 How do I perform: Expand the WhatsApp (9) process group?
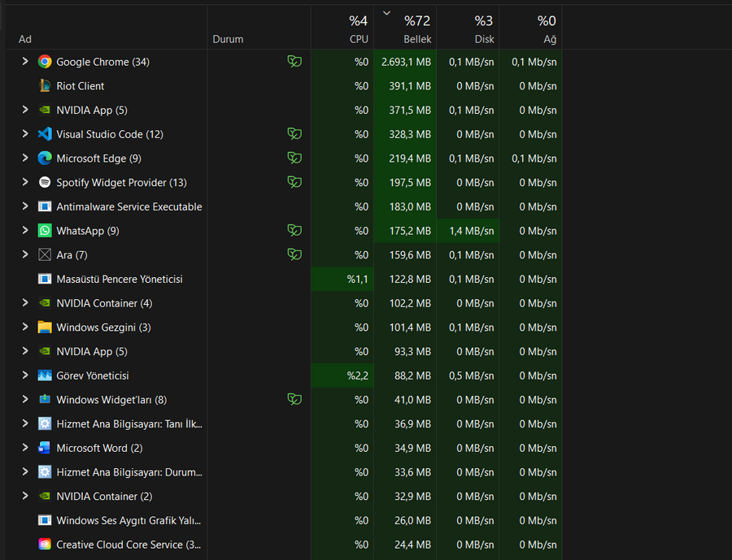pyautogui.click(x=25, y=230)
